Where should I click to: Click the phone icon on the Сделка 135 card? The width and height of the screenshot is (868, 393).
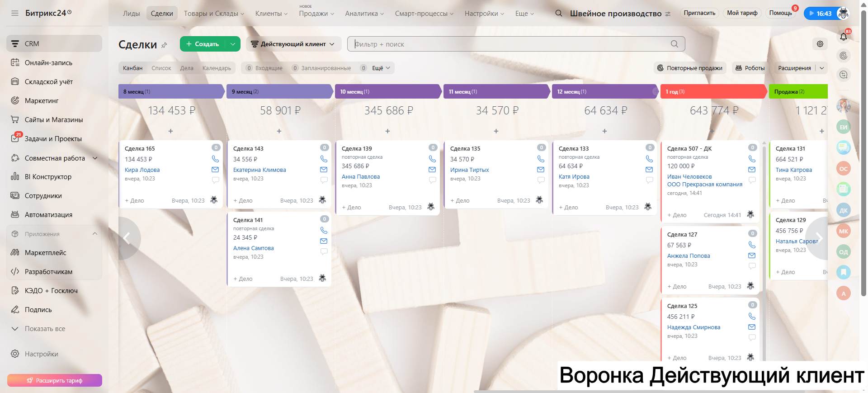pos(541,159)
